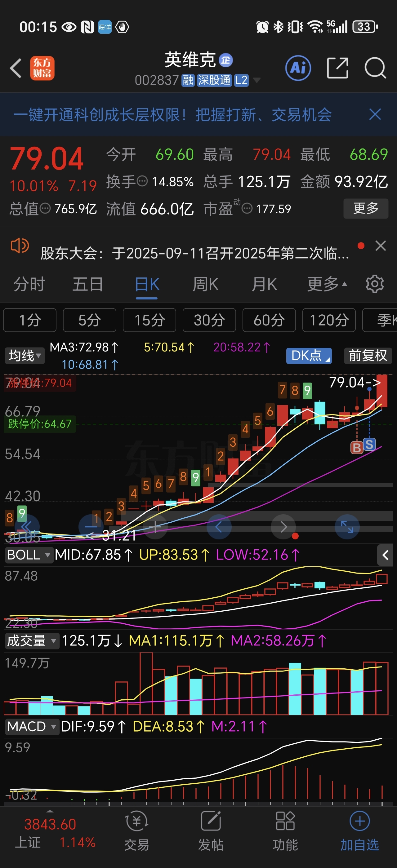Viewport: 397px width, 868px height.
Task: Tap the green 9 sequence marker at top
Action: 307,391
